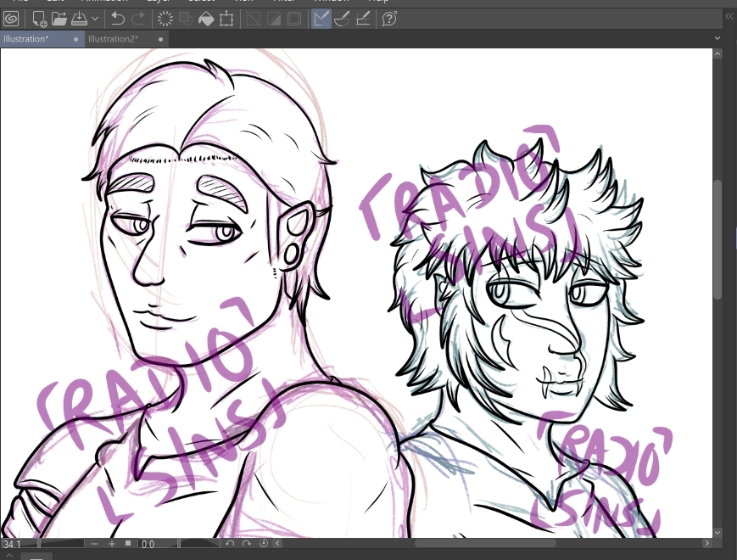This screenshot has width=737, height=560.
Task: Undo the last action
Action: [118, 18]
